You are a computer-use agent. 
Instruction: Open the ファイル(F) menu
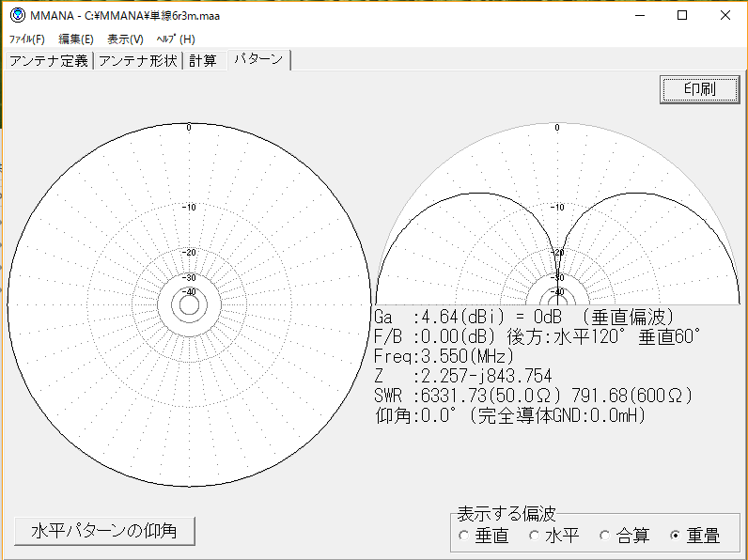[x=26, y=39]
